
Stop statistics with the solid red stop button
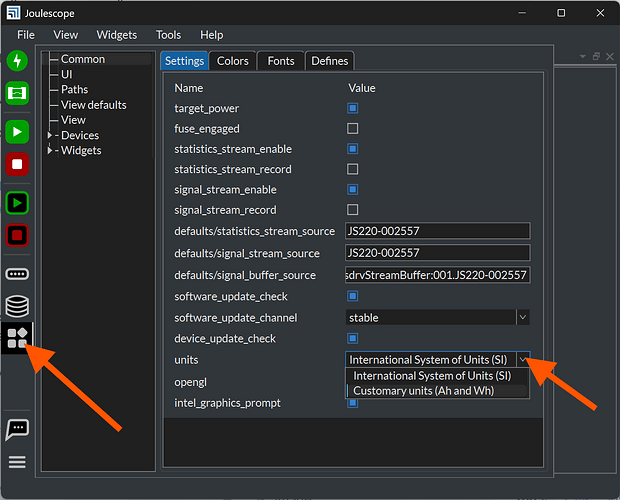coord(17,164)
